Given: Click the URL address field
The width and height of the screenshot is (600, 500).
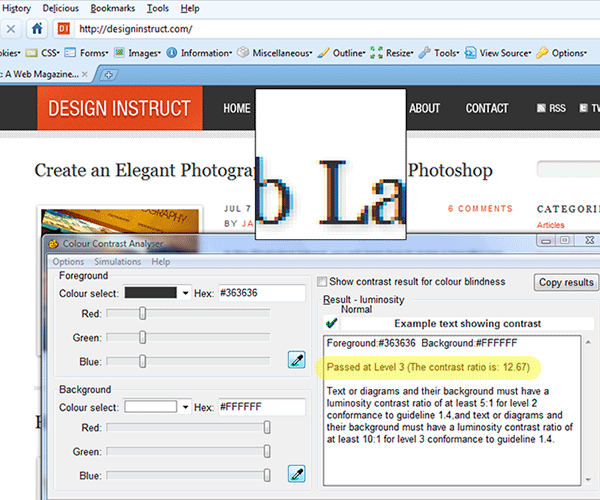Looking at the screenshot, I should coord(337,29).
